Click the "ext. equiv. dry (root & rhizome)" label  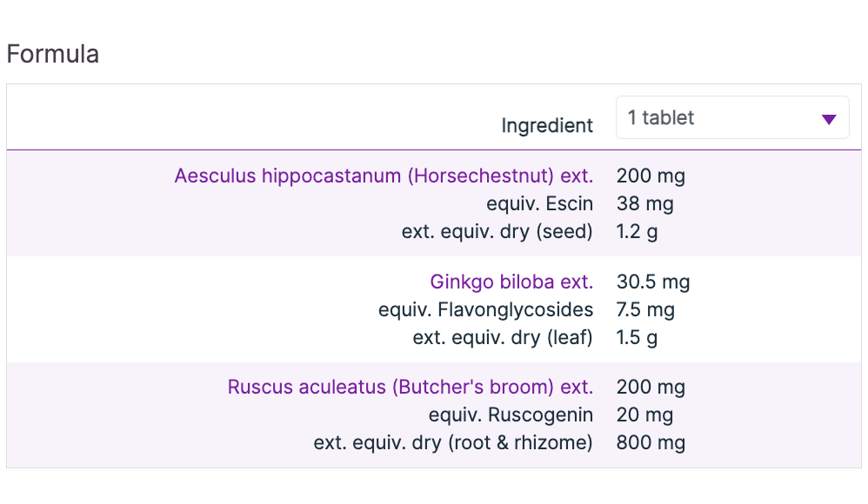453,442
